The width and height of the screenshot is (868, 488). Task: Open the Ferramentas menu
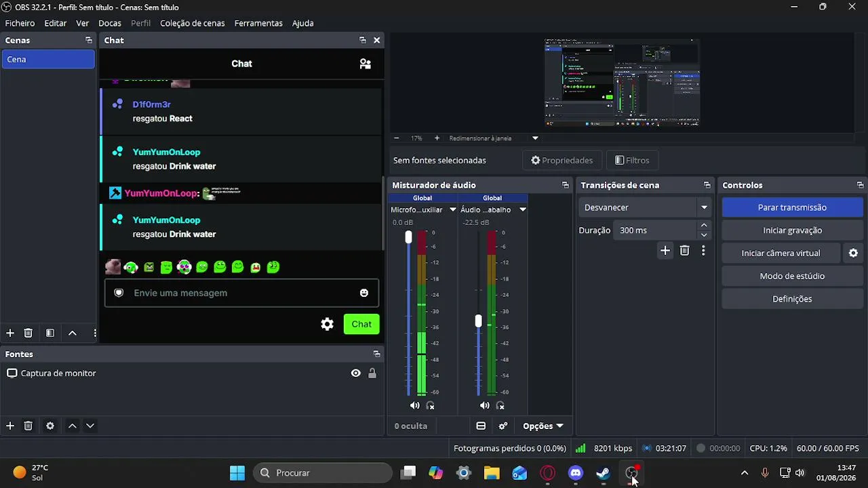pyautogui.click(x=258, y=23)
